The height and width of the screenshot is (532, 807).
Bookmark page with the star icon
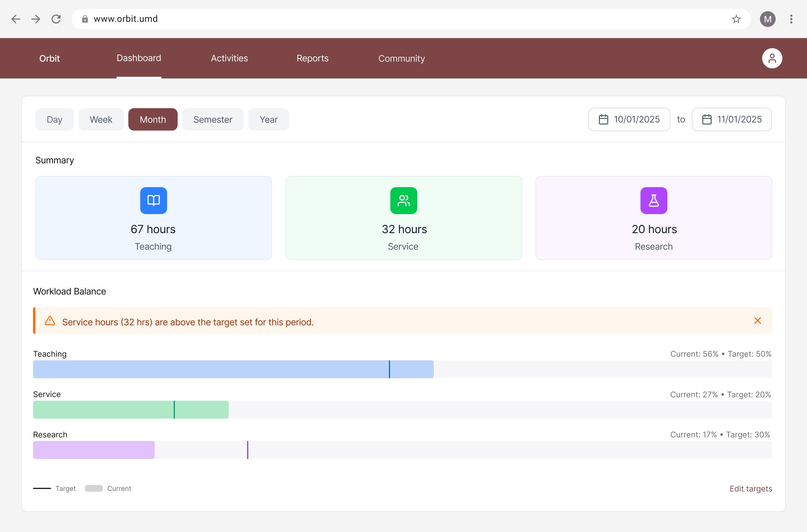[736, 19]
